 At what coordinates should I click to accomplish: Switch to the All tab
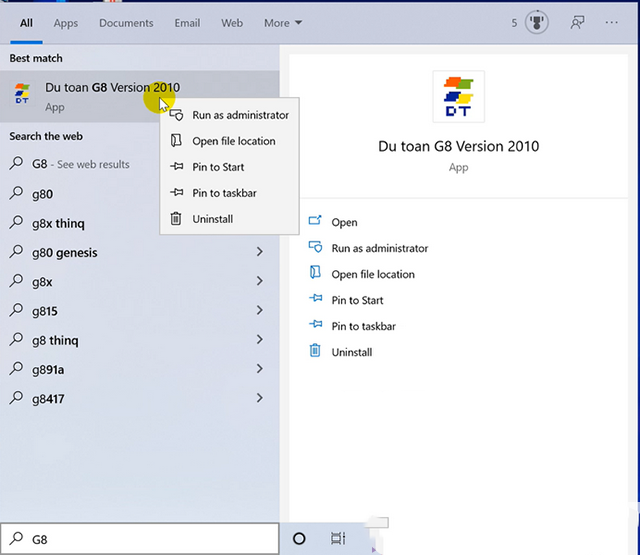(26, 23)
